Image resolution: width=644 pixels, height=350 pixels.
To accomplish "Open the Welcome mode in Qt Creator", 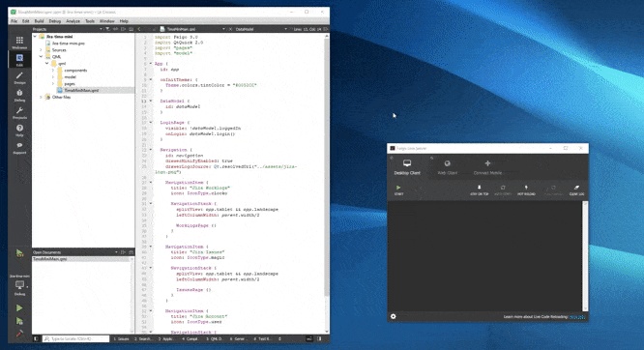I will [19, 43].
